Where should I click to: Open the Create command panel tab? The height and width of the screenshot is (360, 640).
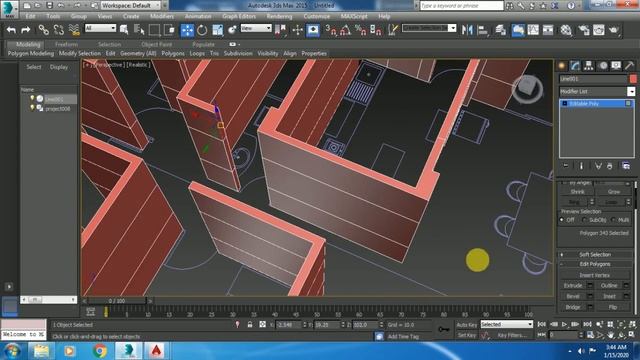[562, 66]
